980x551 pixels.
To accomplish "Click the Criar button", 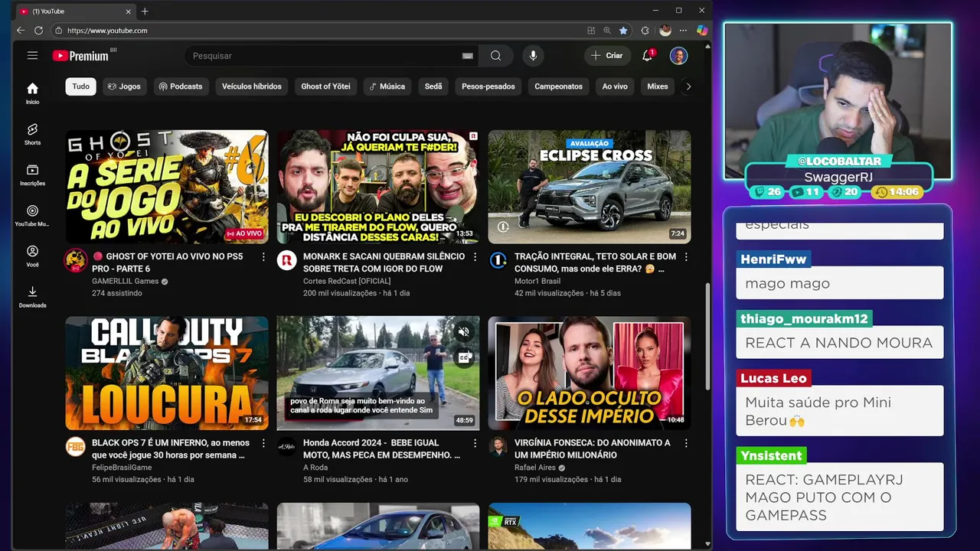I will click(607, 56).
